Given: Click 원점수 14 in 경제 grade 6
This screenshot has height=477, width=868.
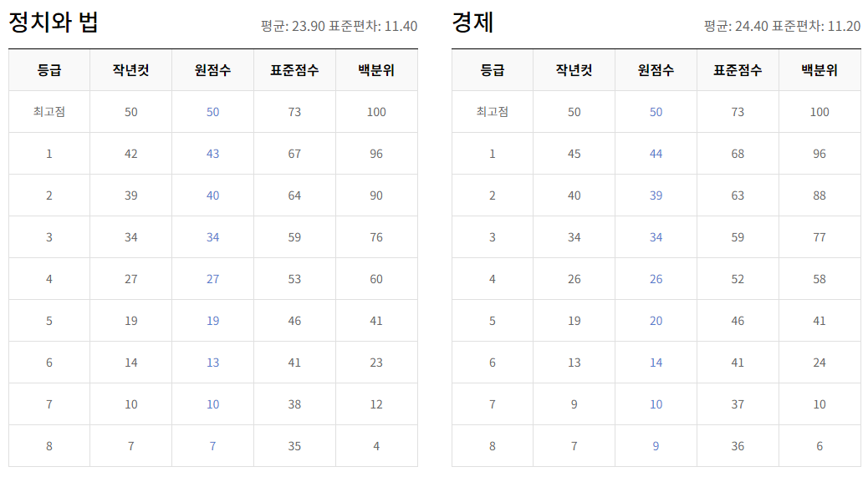Looking at the screenshot, I should (x=656, y=363).
